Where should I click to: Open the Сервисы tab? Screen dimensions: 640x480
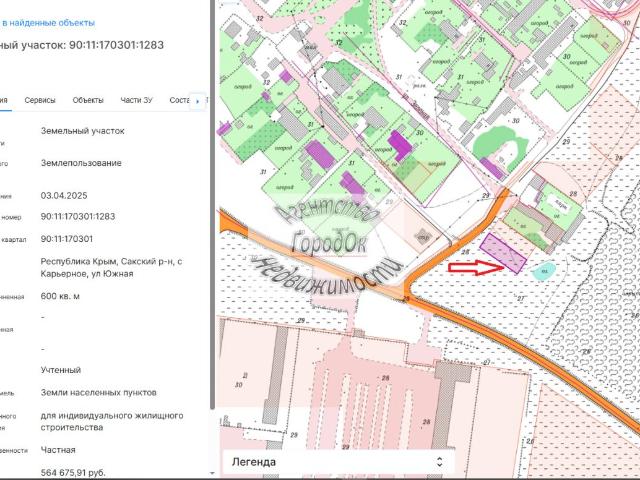(x=40, y=100)
